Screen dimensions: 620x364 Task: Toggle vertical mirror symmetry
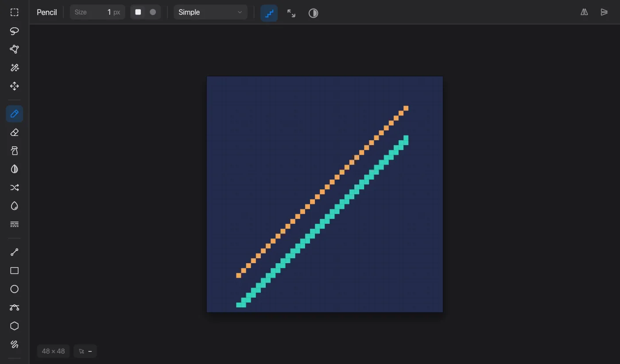[604, 12]
